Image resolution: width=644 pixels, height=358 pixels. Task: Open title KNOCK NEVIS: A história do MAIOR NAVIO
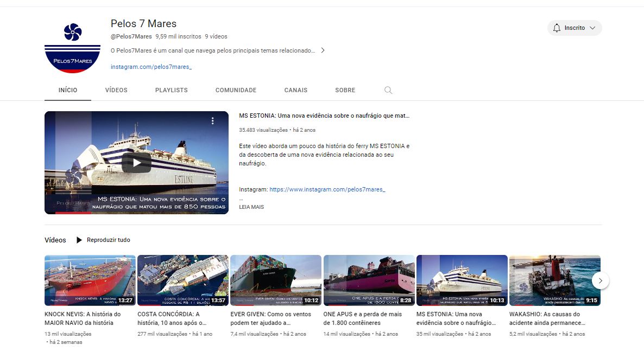[x=83, y=318]
